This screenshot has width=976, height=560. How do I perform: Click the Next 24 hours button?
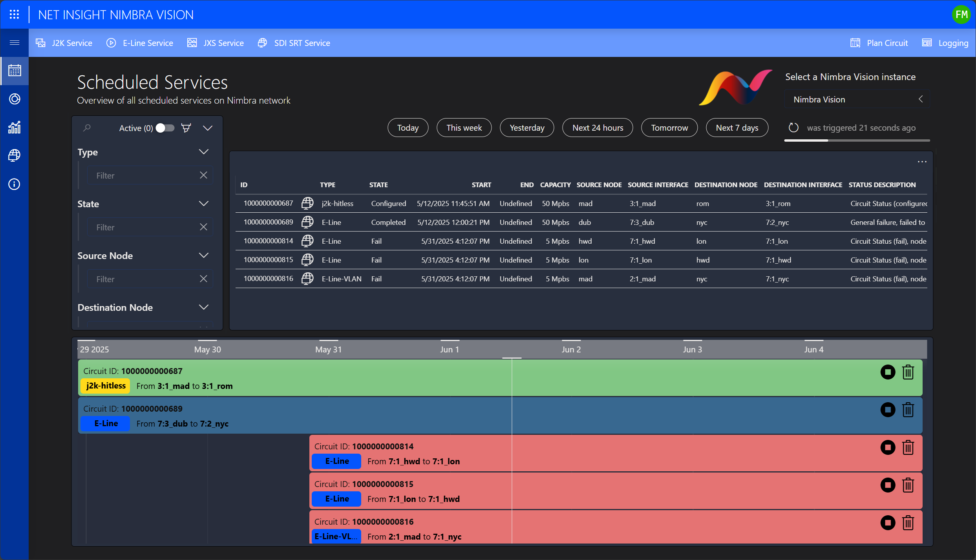598,128
